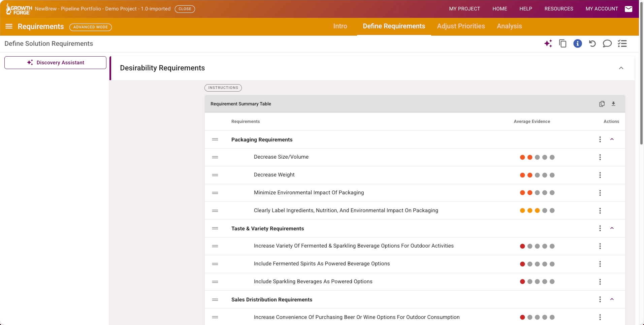This screenshot has height=325, width=644.
Task: Open the checklist icon in toolbar
Action: 622,43
